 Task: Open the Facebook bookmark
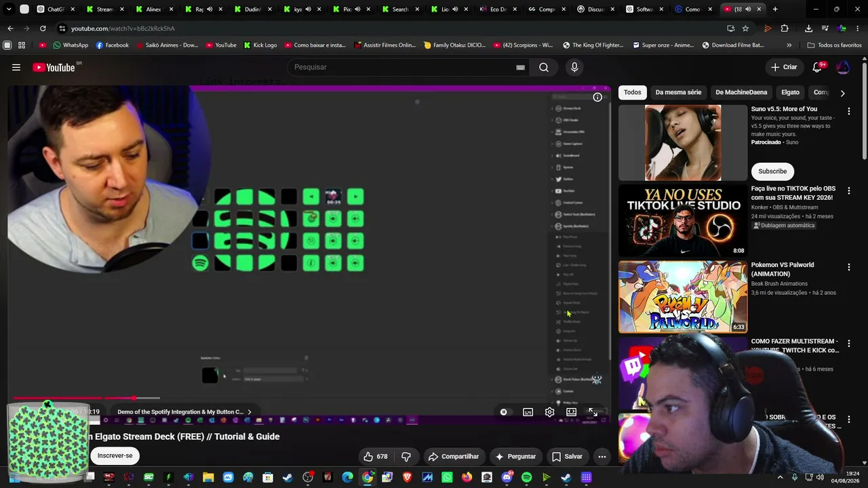(x=113, y=45)
